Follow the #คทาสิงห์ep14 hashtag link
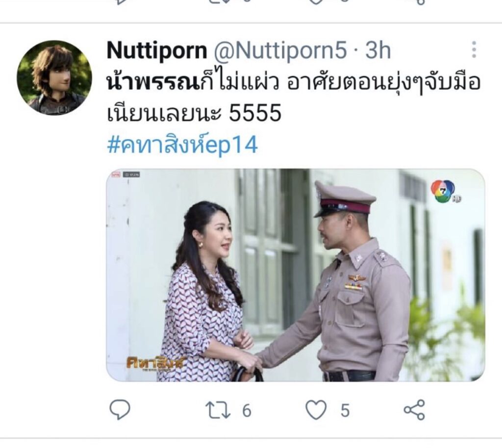502x448 pixels. pyautogui.click(x=182, y=145)
